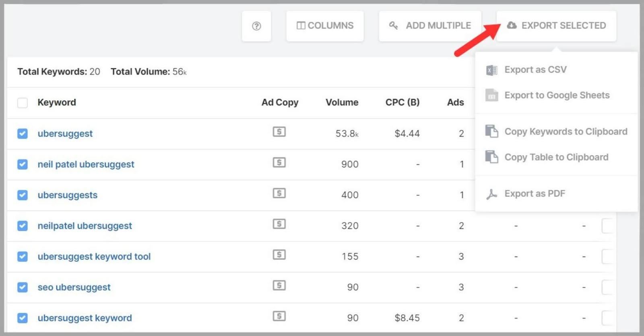This screenshot has height=336, width=644.
Task: Open the Ad Copy icon for ubersuggest
Action: coord(279,132)
